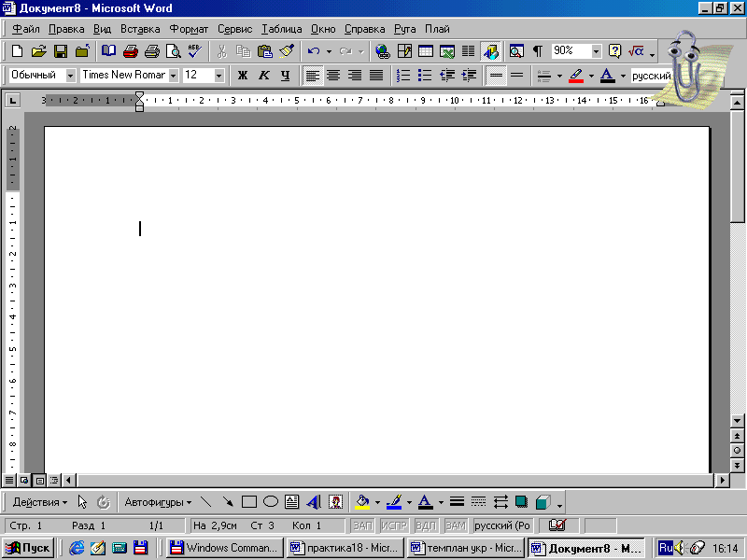The height and width of the screenshot is (560, 747).
Task: Create a new blank document
Action: coord(17,51)
